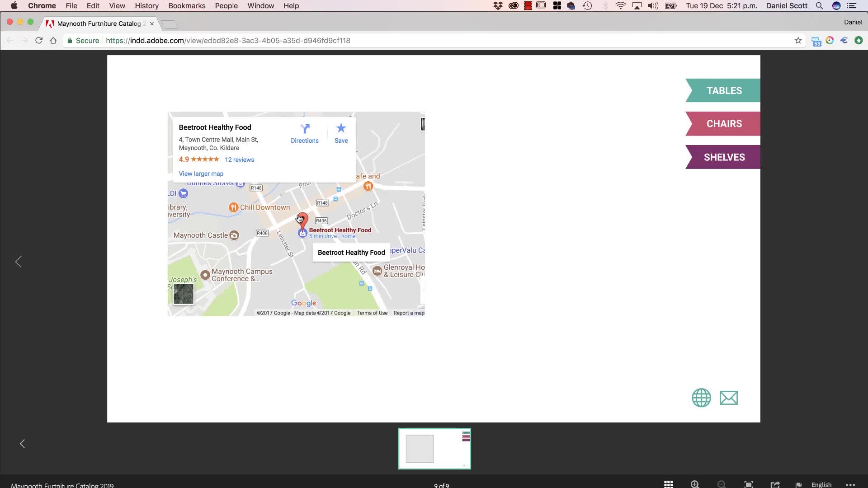Viewport: 868px width, 488px height.
Task: Open Spotlight search magnifier
Action: click(819, 5)
